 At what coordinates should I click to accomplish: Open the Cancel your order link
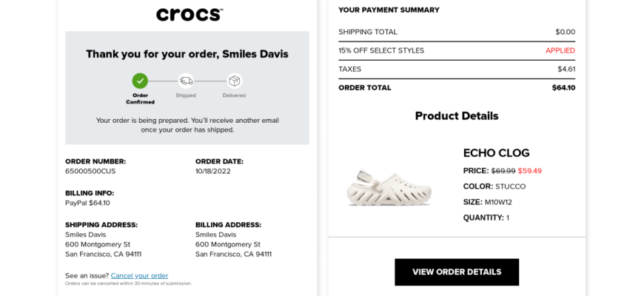click(139, 275)
